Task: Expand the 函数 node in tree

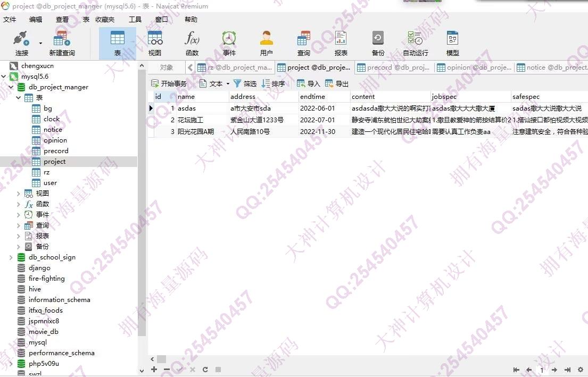Action: point(19,204)
